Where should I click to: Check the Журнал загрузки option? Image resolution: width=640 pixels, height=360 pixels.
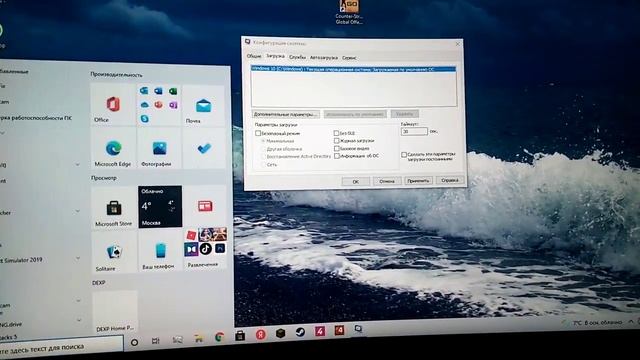[337, 141]
